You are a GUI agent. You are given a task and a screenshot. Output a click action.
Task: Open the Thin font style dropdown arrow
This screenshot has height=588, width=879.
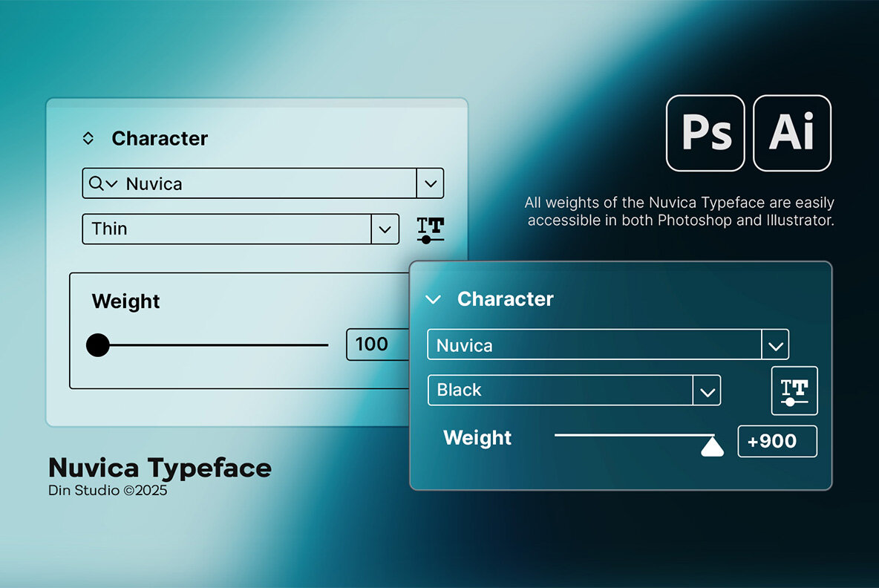point(385,229)
